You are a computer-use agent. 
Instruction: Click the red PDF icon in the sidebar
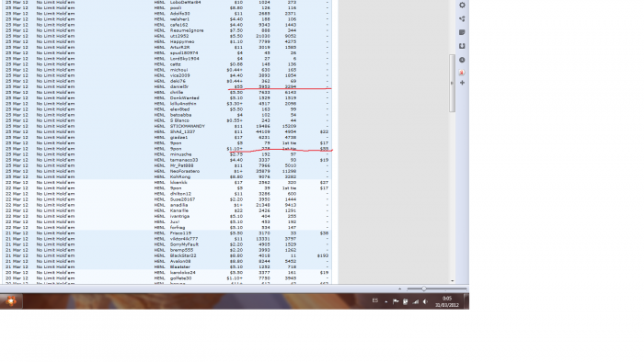point(462,73)
